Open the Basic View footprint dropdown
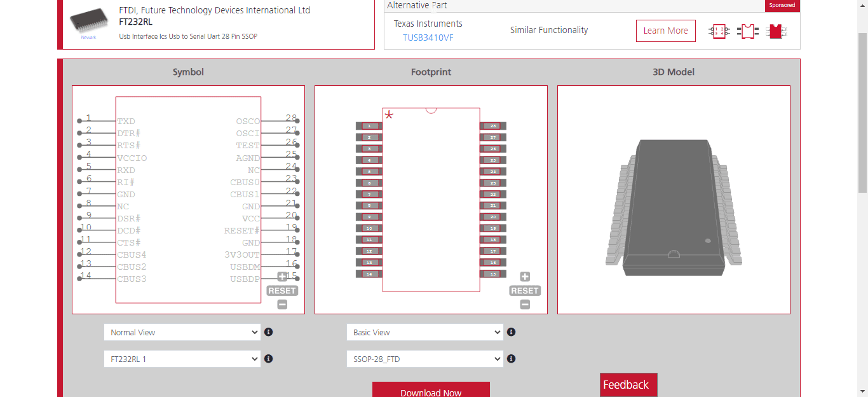Image resolution: width=868 pixels, height=397 pixels. tap(425, 332)
